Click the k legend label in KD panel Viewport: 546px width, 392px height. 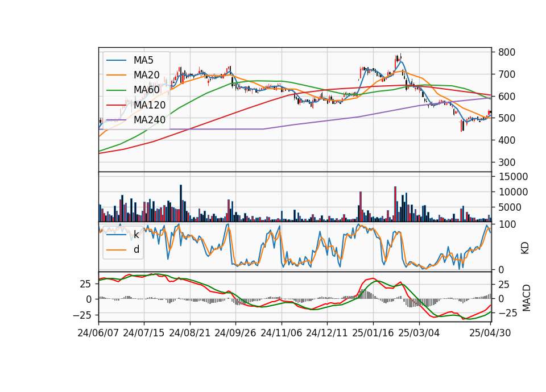[136, 235]
